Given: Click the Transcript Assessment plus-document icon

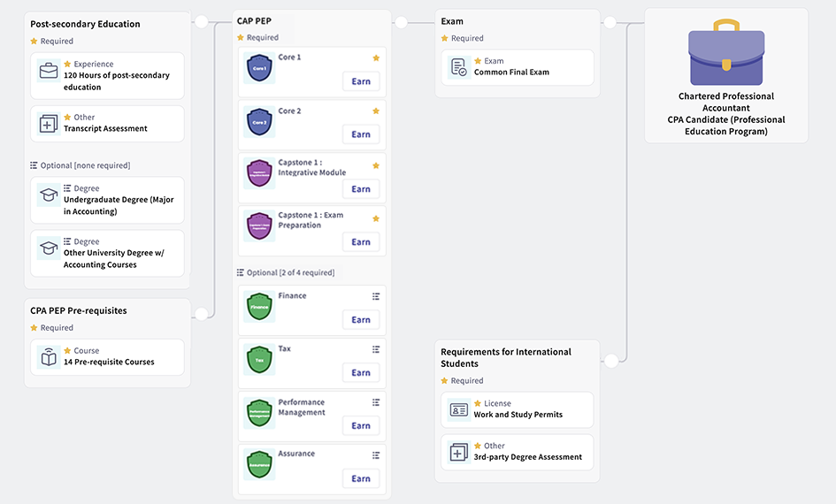Looking at the screenshot, I should point(49,124).
